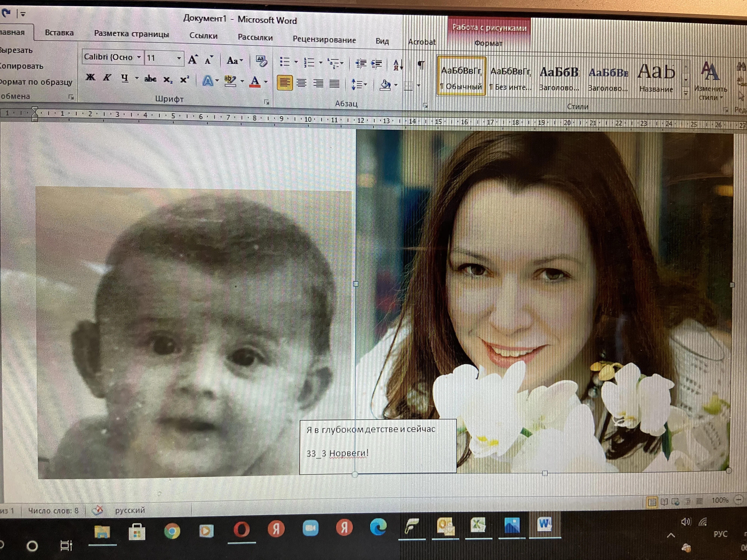Open the font size dropdown

click(x=179, y=58)
